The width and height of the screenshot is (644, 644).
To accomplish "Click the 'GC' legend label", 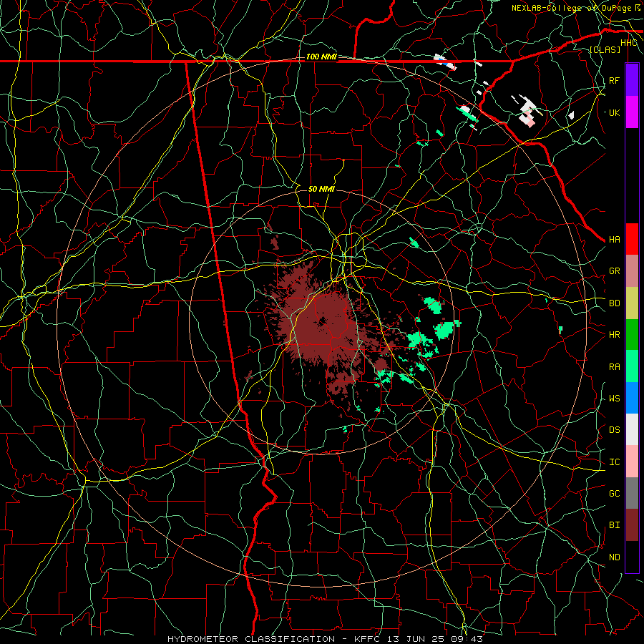I will (614, 494).
